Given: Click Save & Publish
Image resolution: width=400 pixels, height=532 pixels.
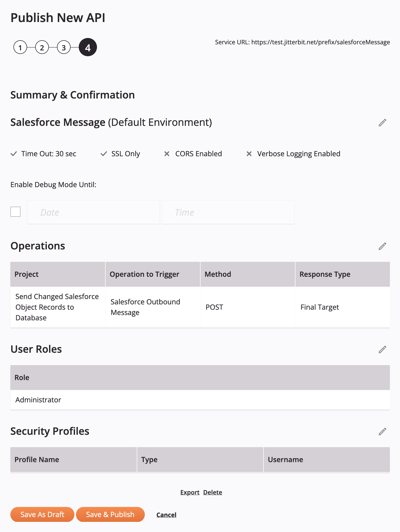Looking at the screenshot, I should pyautogui.click(x=110, y=515).
